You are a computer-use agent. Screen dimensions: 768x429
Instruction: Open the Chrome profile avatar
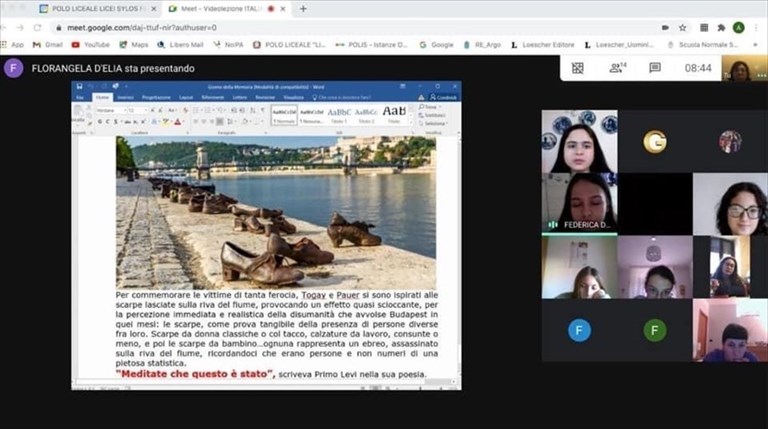739,27
